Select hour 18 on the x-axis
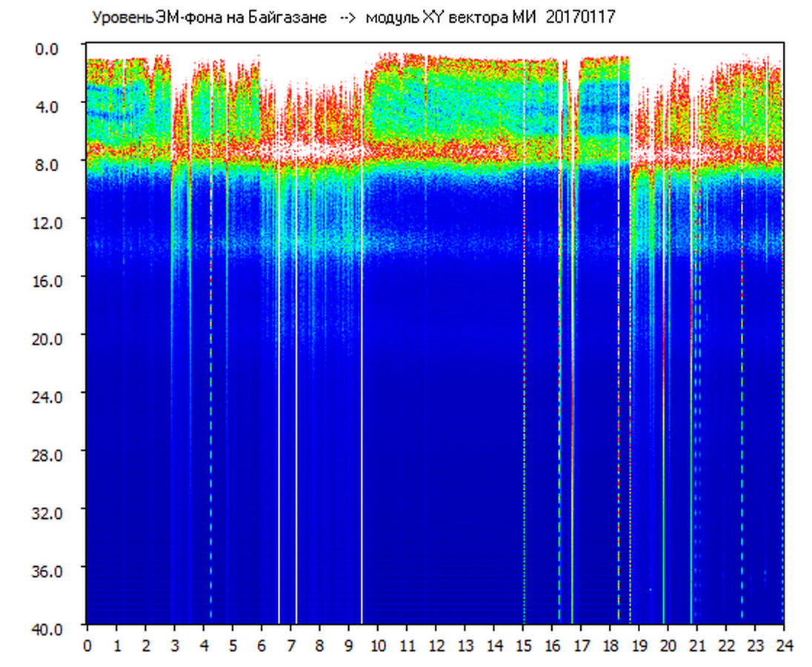Screen dimensions: 812x667 610,645
